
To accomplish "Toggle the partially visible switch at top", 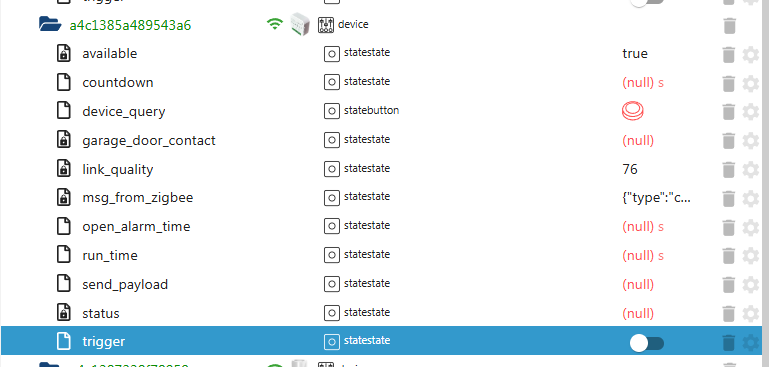I will [x=647, y=2].
